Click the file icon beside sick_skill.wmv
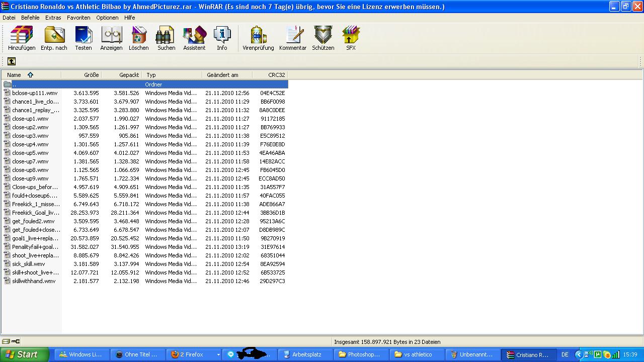The height and width of the screenshot is (362, 644). (7, 264)
